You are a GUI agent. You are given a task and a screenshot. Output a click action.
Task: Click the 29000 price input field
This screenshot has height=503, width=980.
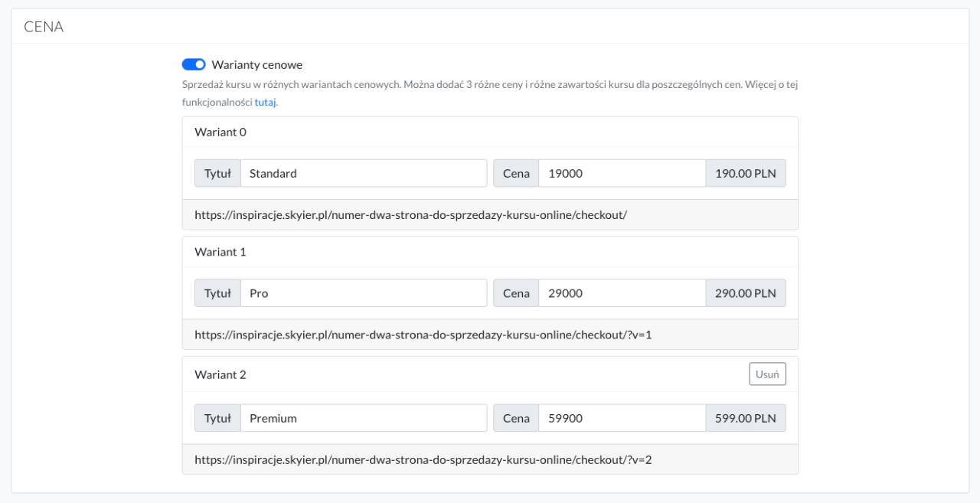click(622, 293)
